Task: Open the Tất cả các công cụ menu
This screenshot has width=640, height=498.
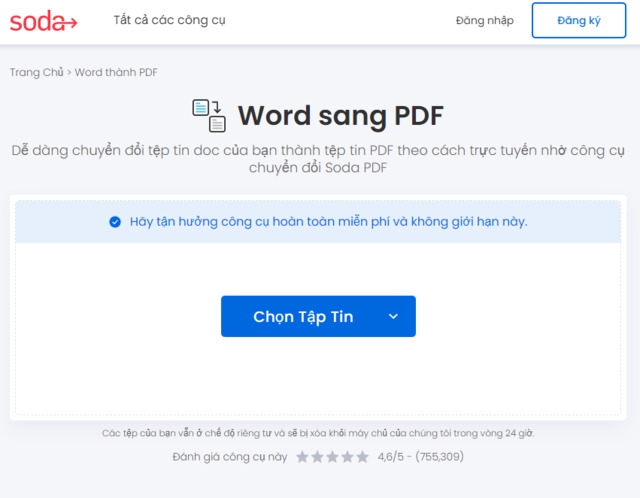Action: click(x=169, y=20)
